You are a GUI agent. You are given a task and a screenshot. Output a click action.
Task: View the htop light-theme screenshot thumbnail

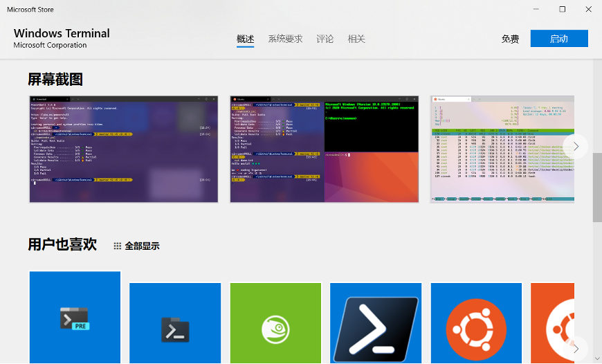click(x=502, y=149)
